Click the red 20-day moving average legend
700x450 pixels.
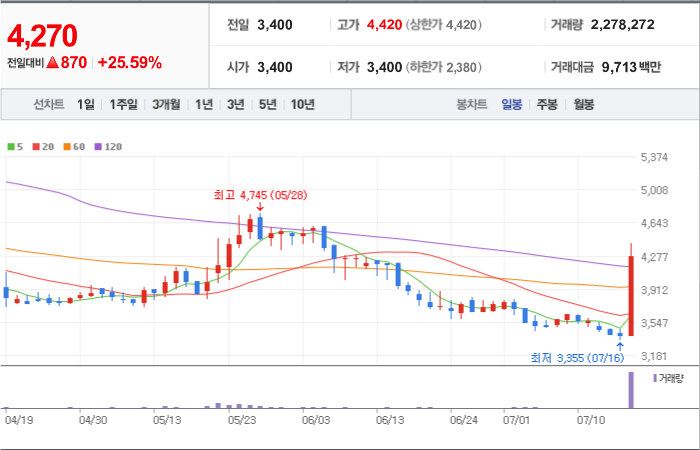click(x=43, y=147)
